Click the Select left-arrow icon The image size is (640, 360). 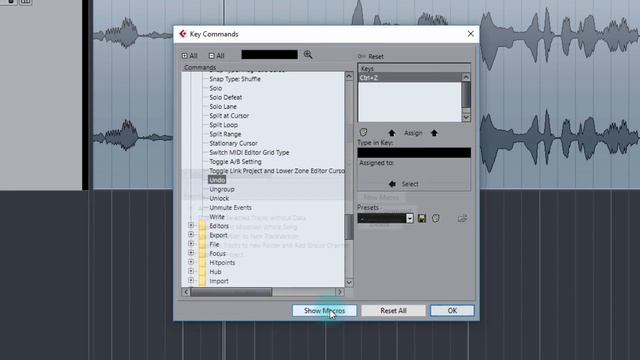[x=392, y=184]
